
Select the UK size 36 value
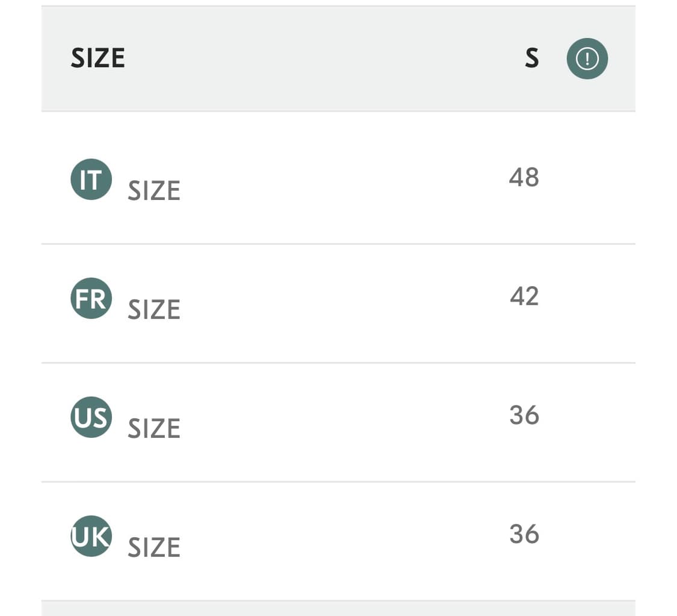click(x=524, y=534)
